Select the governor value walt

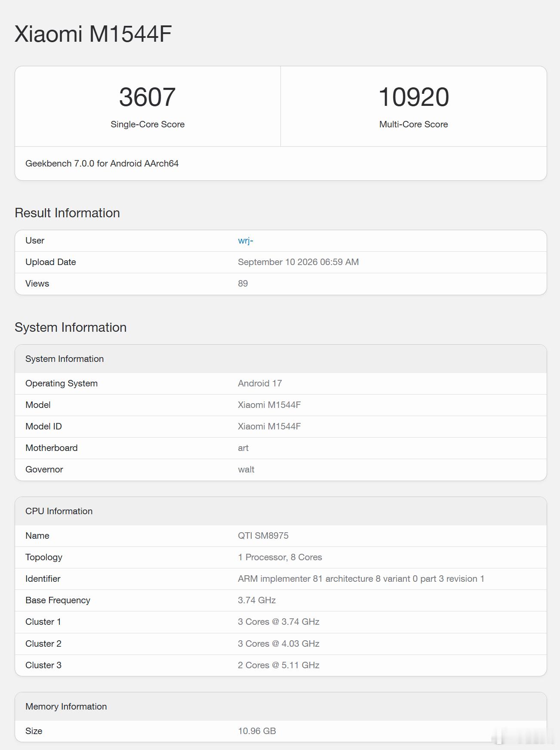[246, 469]
